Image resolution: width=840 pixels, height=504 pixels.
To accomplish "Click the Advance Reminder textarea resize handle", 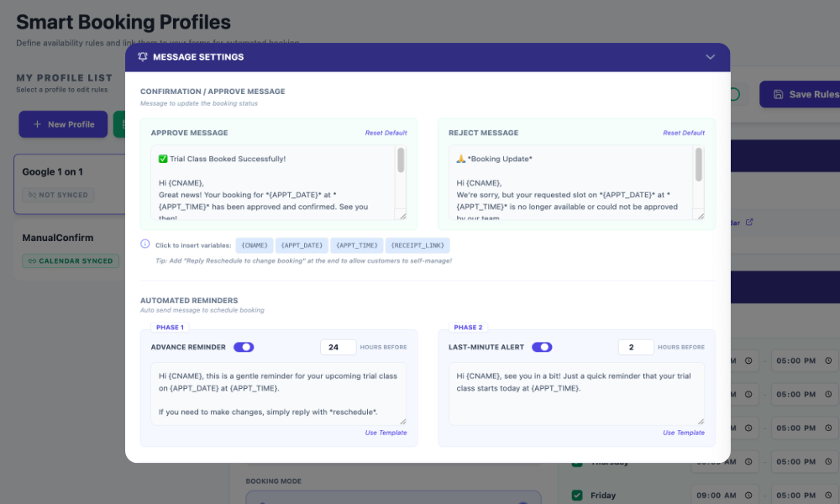I will [x=403, y=422].
